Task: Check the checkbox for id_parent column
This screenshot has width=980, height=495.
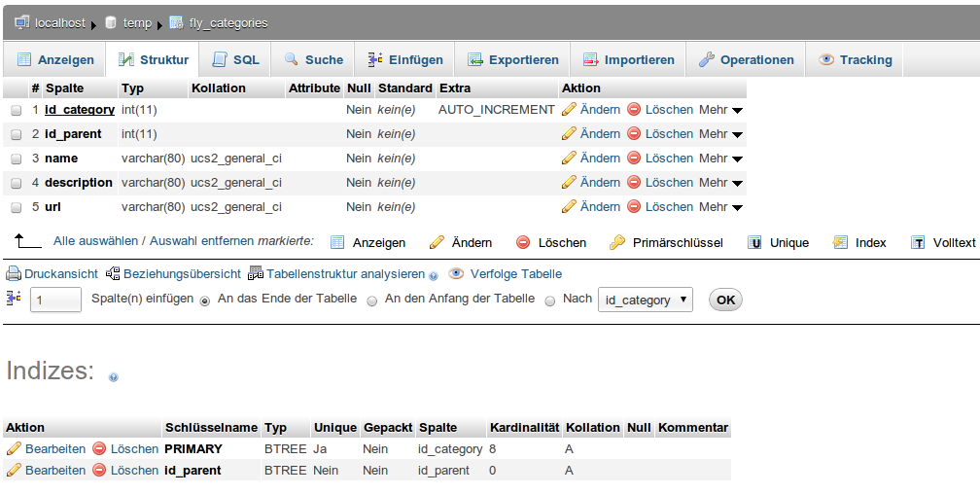Action: [17, 135]
